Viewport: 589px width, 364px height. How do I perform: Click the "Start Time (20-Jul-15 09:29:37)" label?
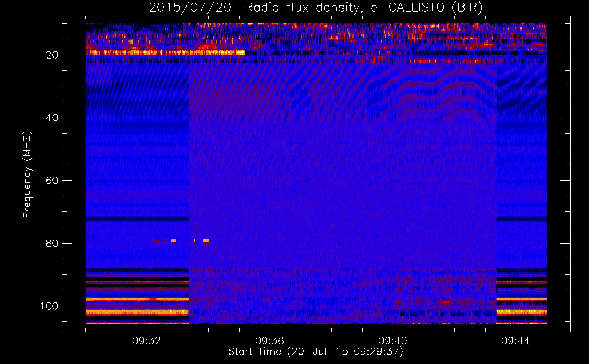coord(316,352)
